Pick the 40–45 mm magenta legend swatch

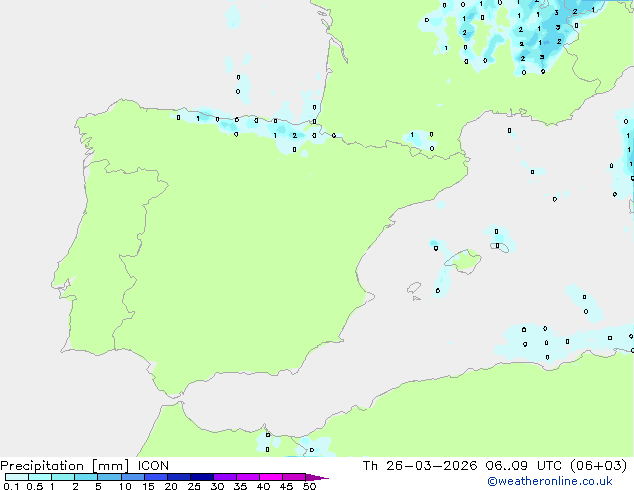(271, 477)
